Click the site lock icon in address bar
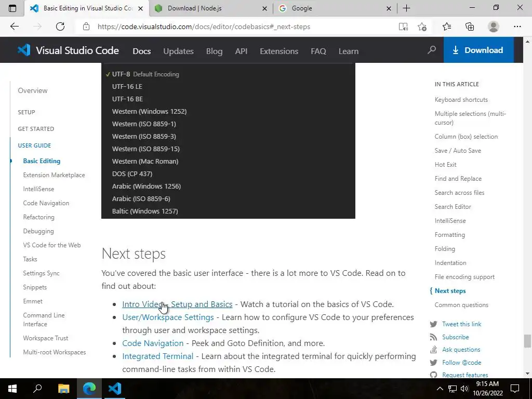This screenshot has width=532, height=399. 86,26
